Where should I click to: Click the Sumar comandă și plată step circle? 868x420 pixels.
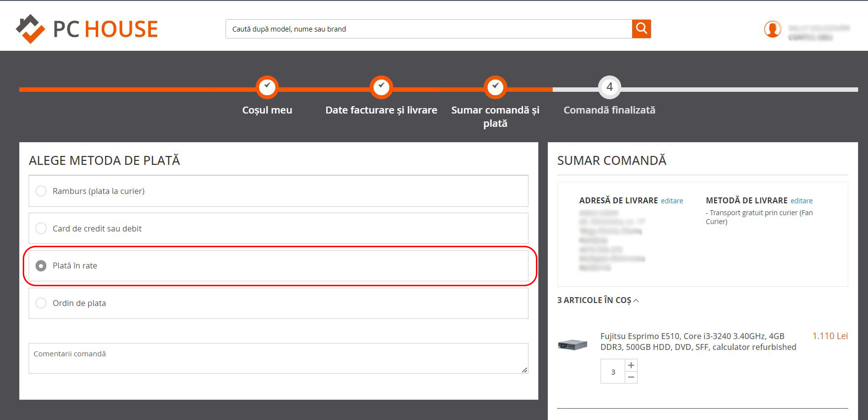(495, 87)
